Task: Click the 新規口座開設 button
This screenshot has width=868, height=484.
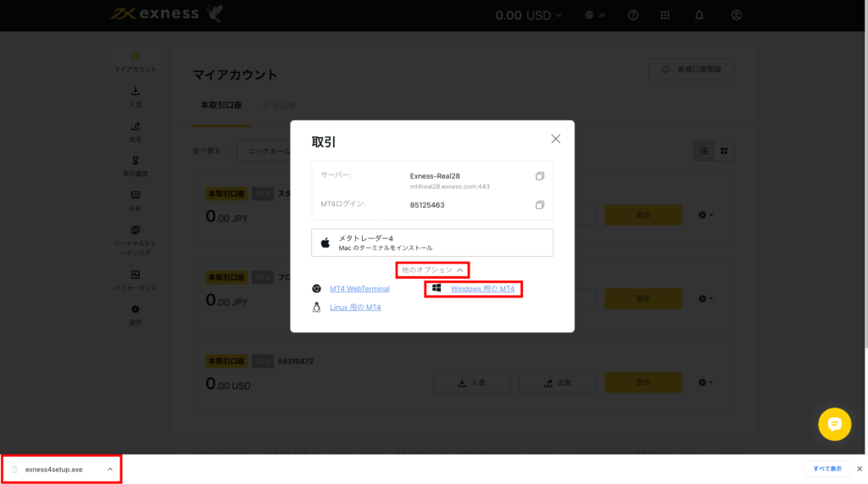Action: tap(692, 70)
